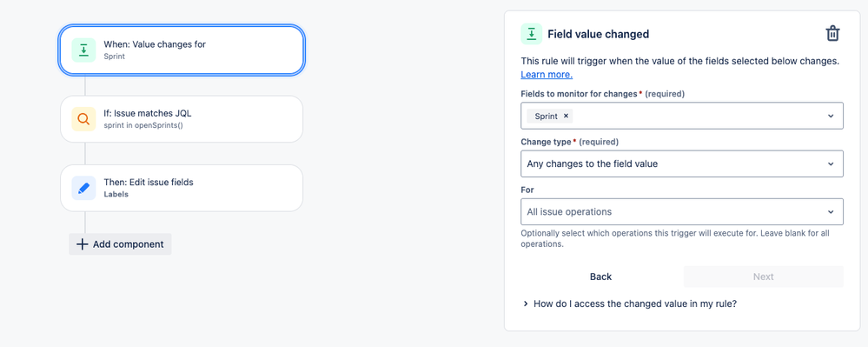Select the Then: Edit issue fields action card
The image size is (868, 347).
(182, 188)
